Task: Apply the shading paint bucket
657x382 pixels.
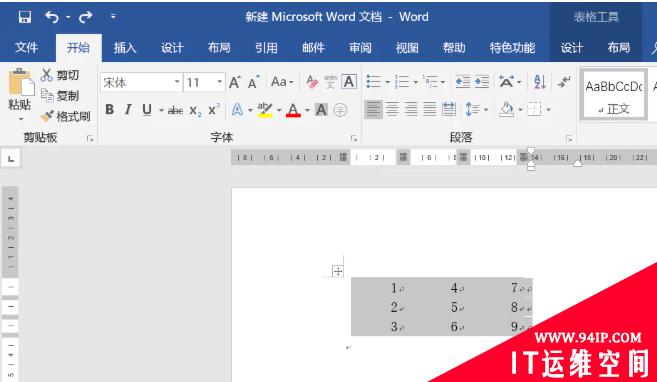Action: coord(506,110)
